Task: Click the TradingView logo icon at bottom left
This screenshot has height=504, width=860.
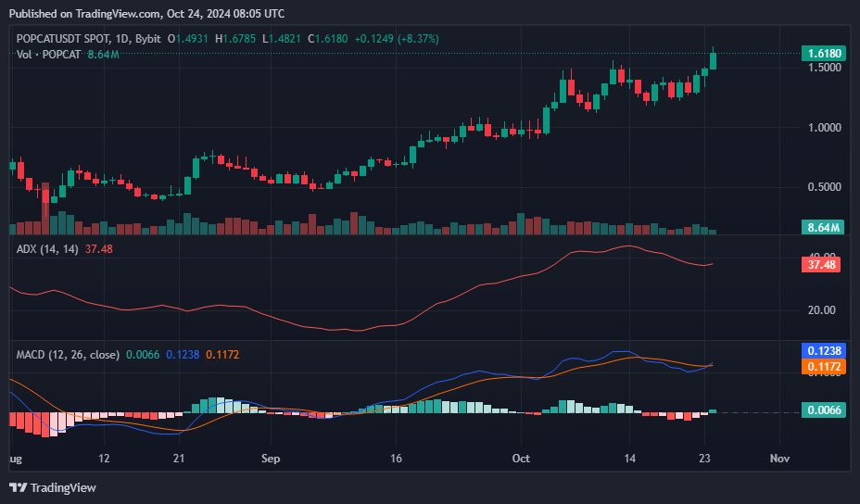Action: click(18, 487)
